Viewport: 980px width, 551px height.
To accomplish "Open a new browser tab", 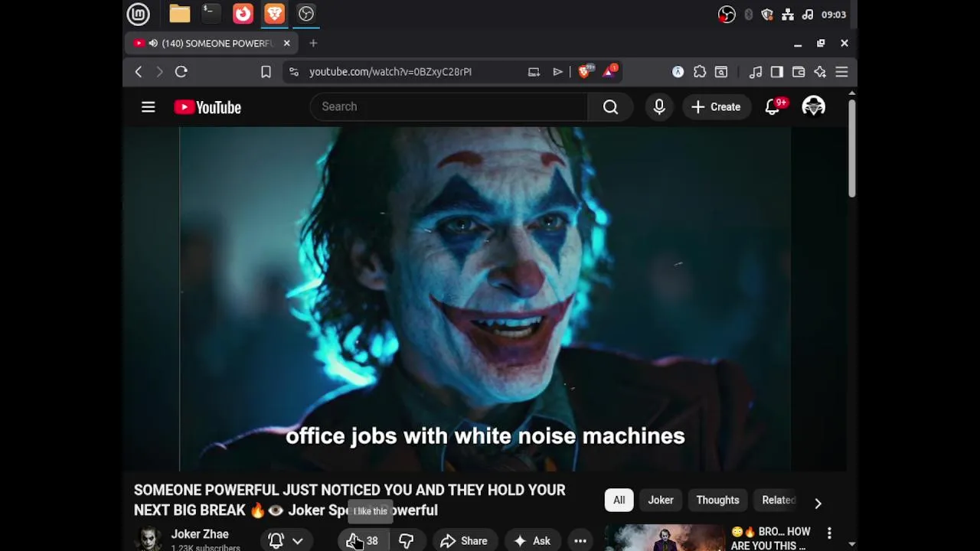I will coord(313,44).
